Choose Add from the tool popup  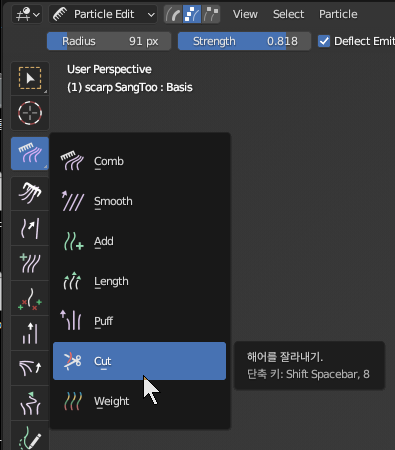point(139,241)
